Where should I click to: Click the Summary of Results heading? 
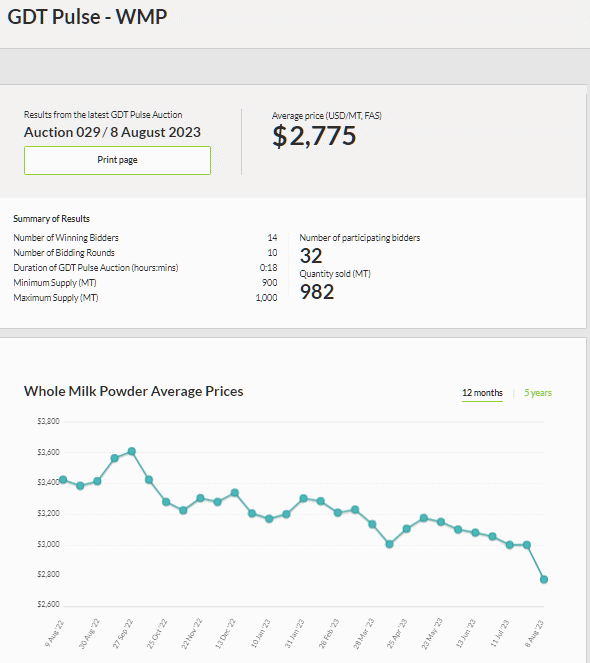tap(51, 219)
